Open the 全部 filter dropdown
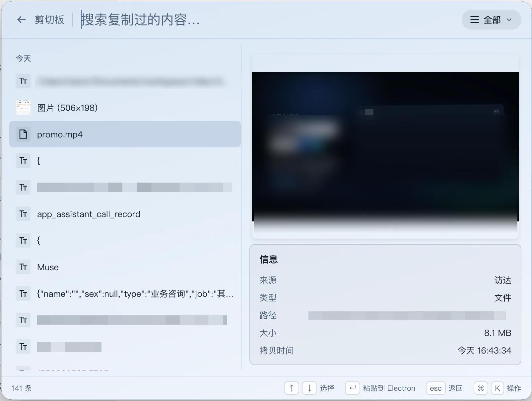Image resolution: width=532 pixels, height=401 pixels. [x=491, y=20]
